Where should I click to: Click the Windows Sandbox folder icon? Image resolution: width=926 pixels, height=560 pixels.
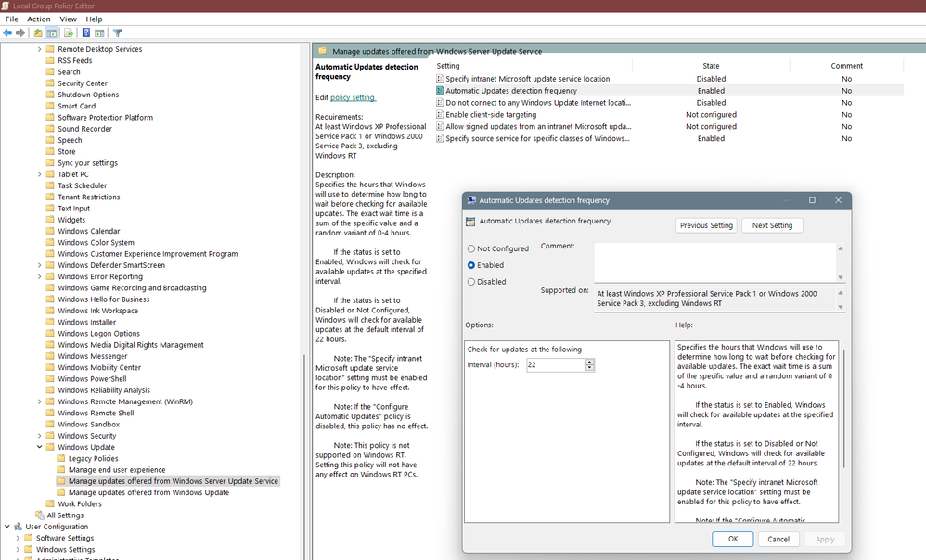click(50, 425)
